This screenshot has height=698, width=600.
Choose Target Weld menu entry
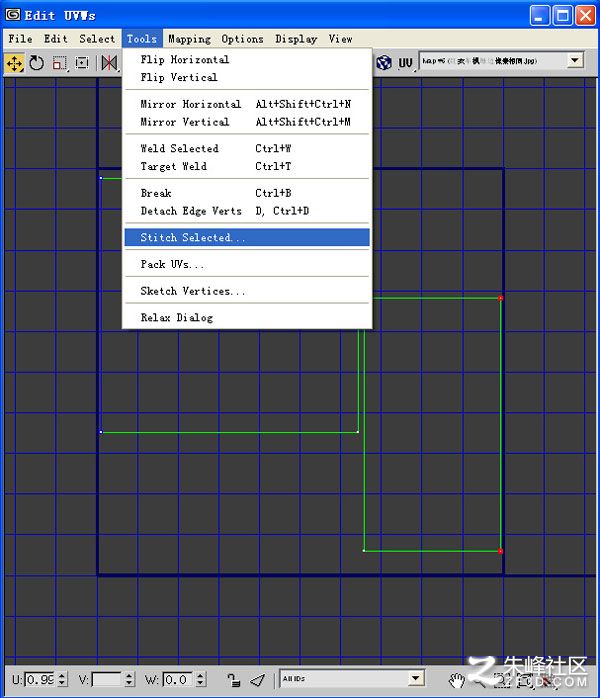[x=247, y=166]
